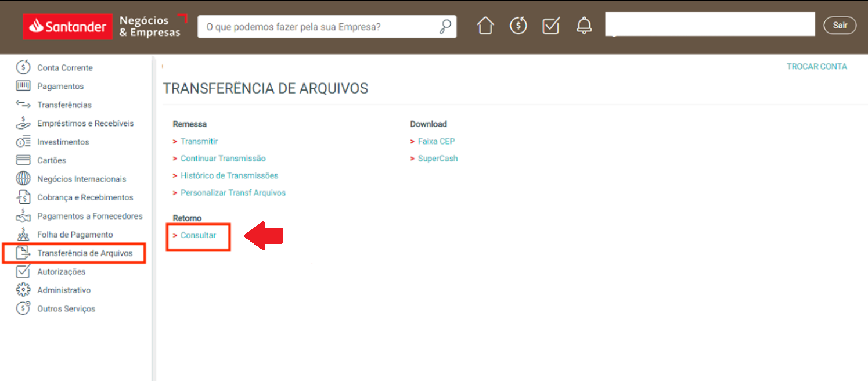Click the Pagamentos barcode icon

pos(23,86)
